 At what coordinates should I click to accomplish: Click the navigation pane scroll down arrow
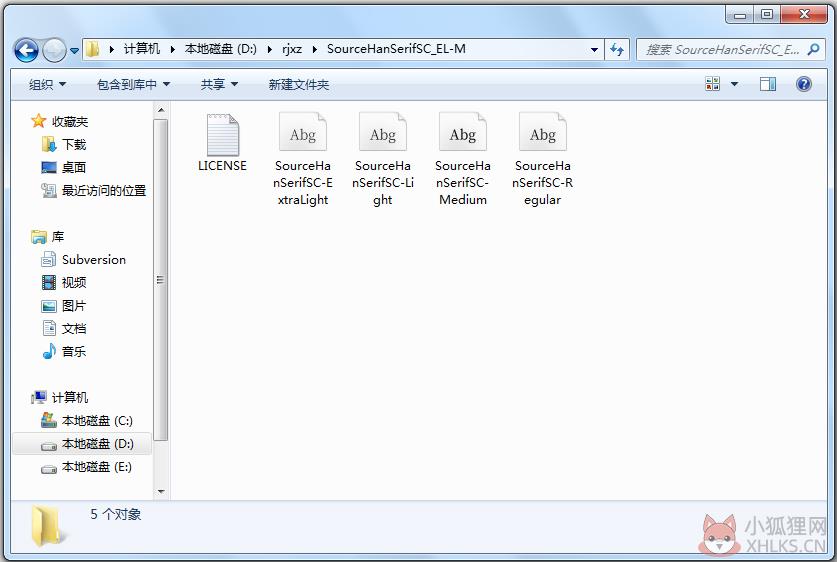pyautogui.click(x=161, y=492)
